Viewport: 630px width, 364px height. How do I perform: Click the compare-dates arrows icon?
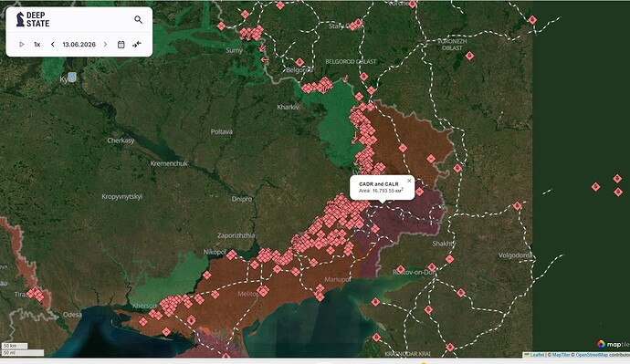[137, 44]
